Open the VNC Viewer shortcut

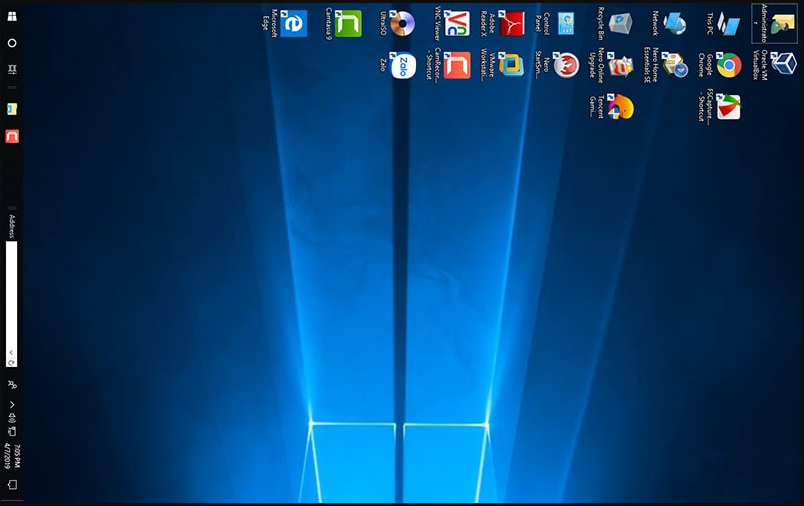click(x=456, y=24)
